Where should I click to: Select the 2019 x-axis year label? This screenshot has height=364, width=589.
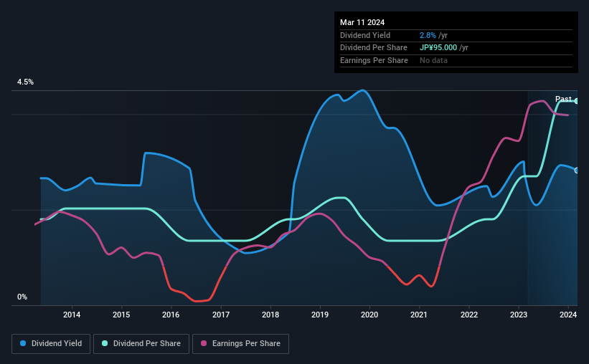pos(320,315)
